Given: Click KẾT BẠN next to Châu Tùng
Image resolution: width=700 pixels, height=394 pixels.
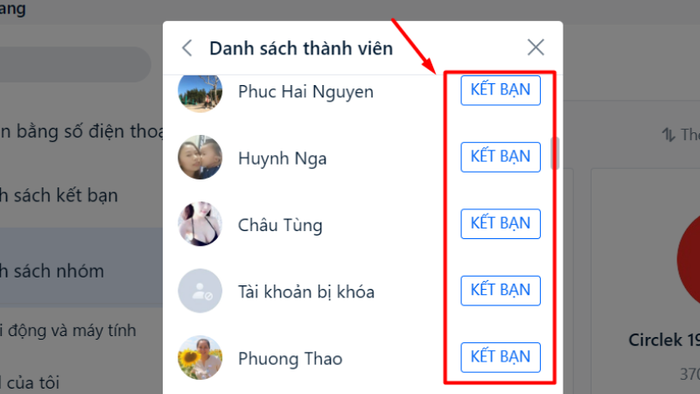Looking at the screenshot, I should click(x=500, y=224).
